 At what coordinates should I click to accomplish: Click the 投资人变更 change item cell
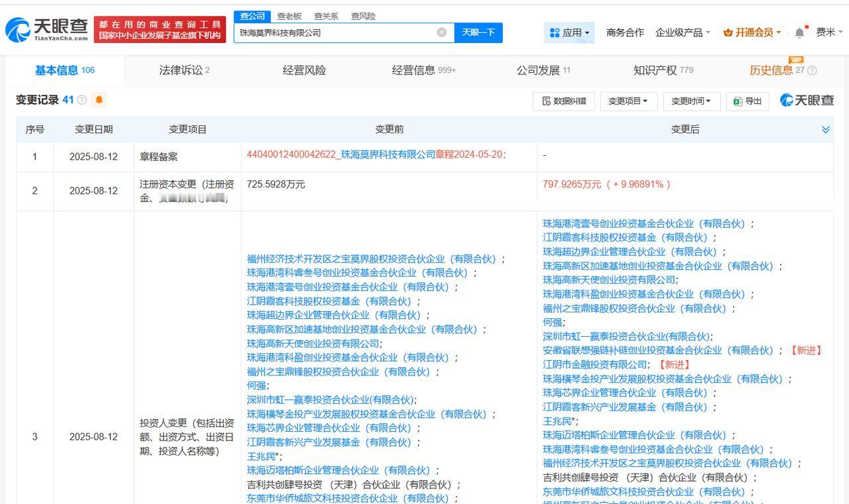pos(187,437)
